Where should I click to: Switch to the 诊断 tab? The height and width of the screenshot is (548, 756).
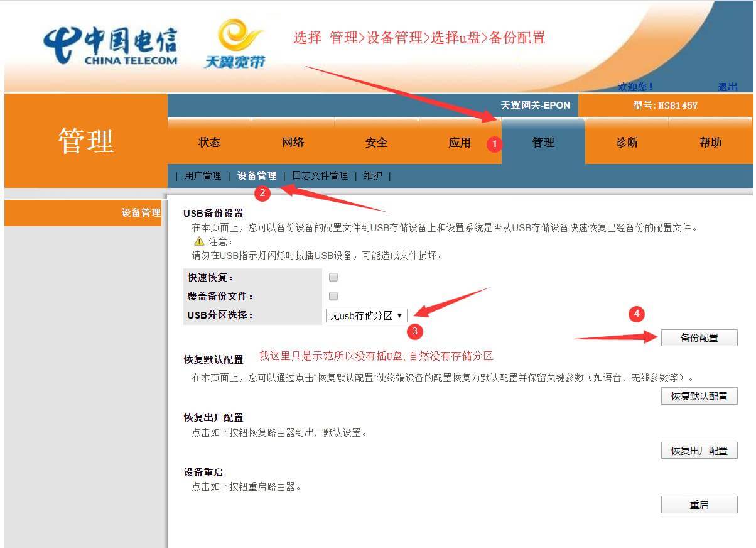pyautogui.click(x=627, y=143)
